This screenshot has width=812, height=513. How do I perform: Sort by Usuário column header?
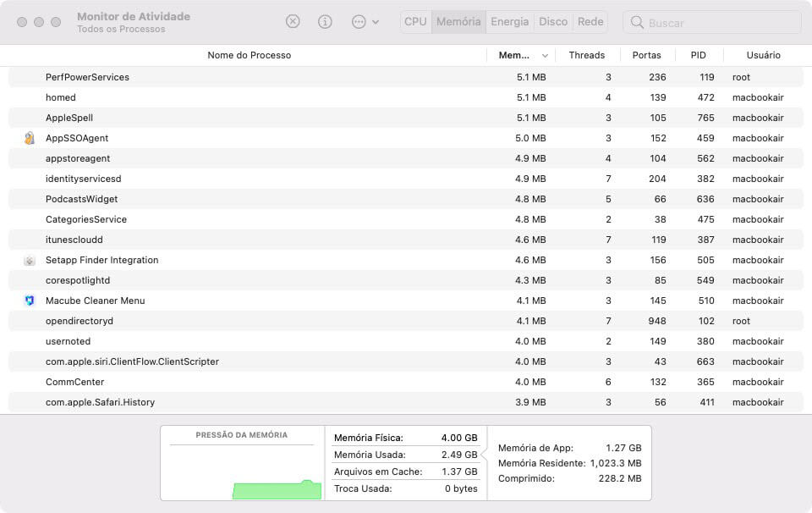click(763, 55)
